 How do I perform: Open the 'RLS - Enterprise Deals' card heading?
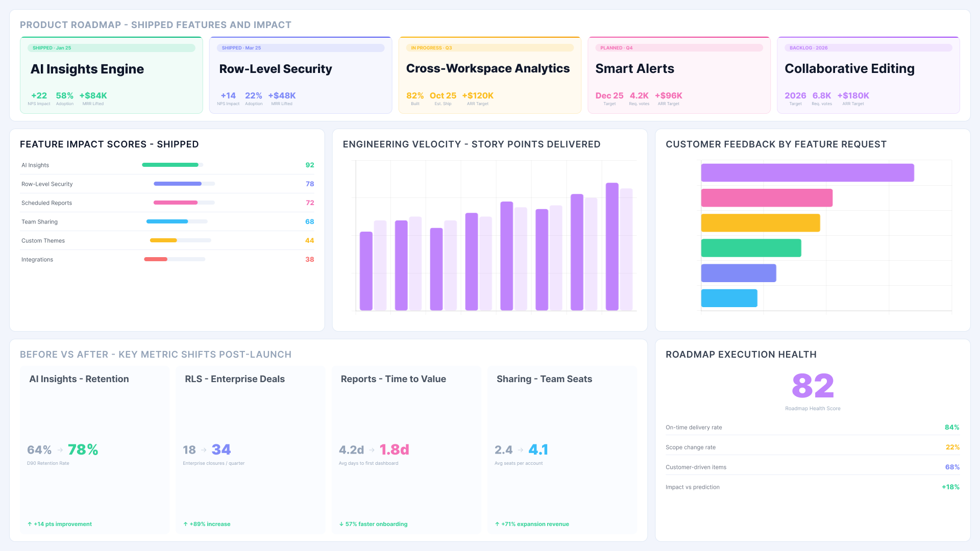point(235,379)
